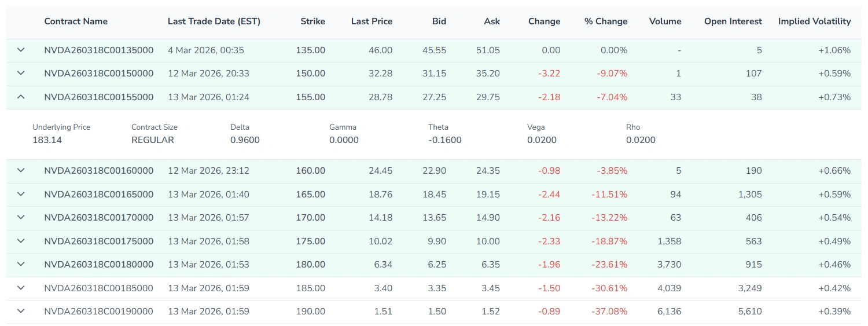Select contract name NVDA260318C00190000
Image resolution: width=868 pixels, height=326 pixels.
(x=99, y=312)
